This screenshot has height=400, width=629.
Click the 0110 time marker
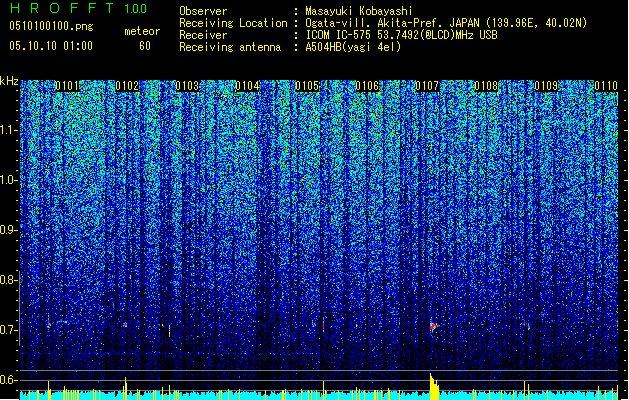pyautogui.click(x=606, y=86)
